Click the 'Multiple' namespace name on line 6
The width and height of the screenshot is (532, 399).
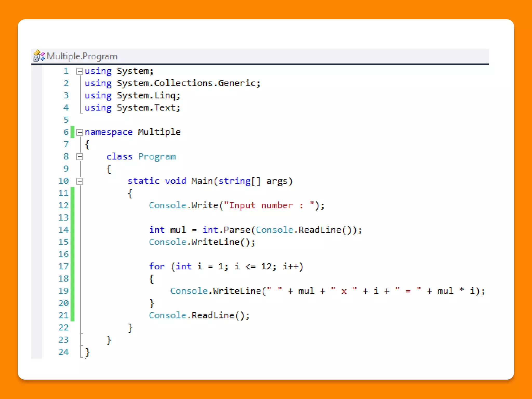159,132
